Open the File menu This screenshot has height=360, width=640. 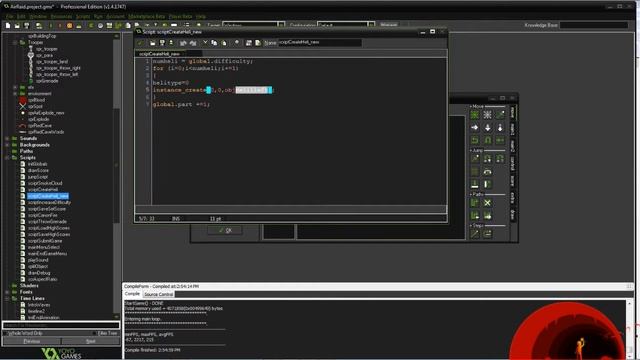pyautogui.click(x=9, y=16)
